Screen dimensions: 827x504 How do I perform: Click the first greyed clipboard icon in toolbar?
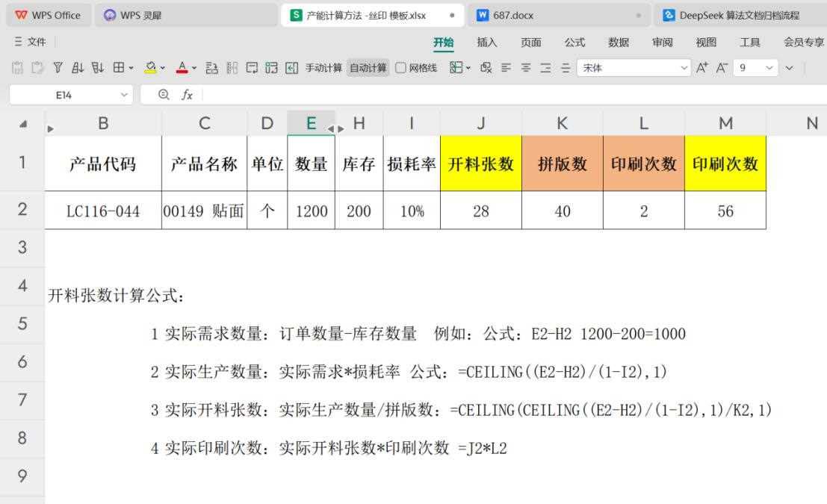click(17, 67)
